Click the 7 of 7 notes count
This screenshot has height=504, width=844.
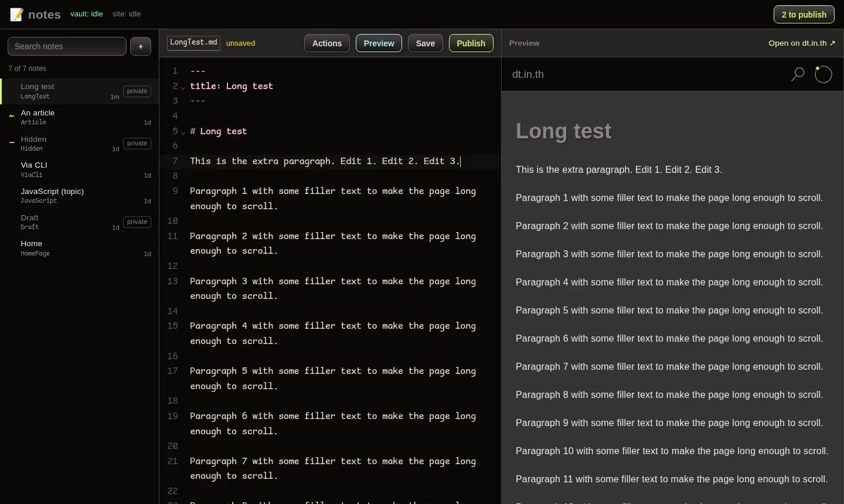click(x=28, y=69)
